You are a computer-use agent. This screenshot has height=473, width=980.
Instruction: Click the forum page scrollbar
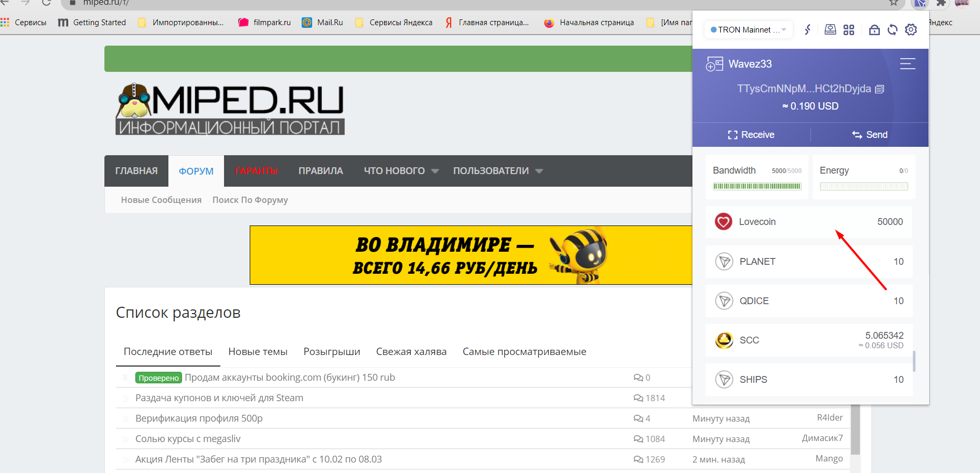[856, 429]
